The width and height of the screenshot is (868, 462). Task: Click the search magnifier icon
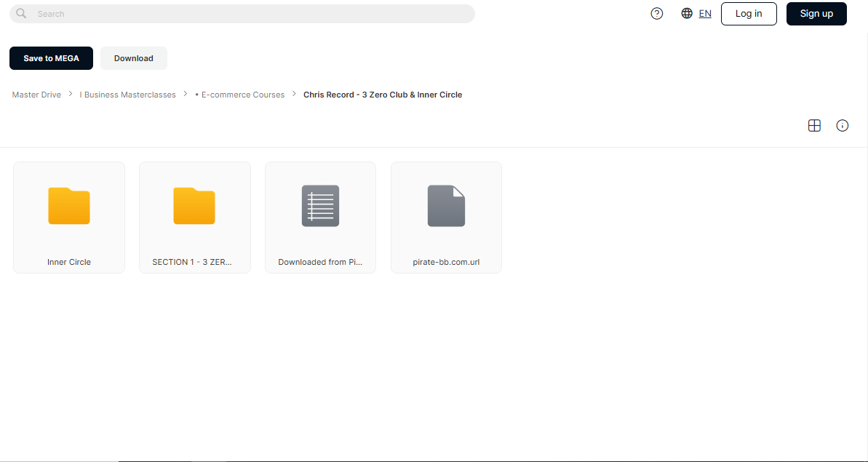click(21, 13)
